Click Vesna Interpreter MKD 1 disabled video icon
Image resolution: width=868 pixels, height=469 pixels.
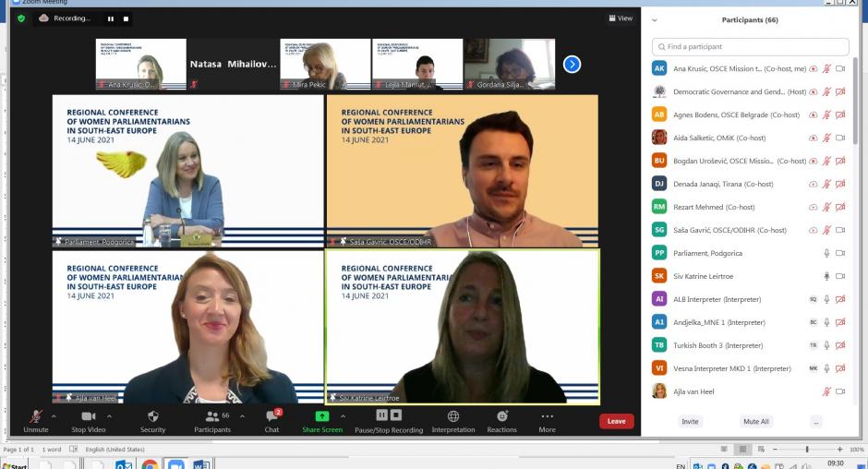840,368
